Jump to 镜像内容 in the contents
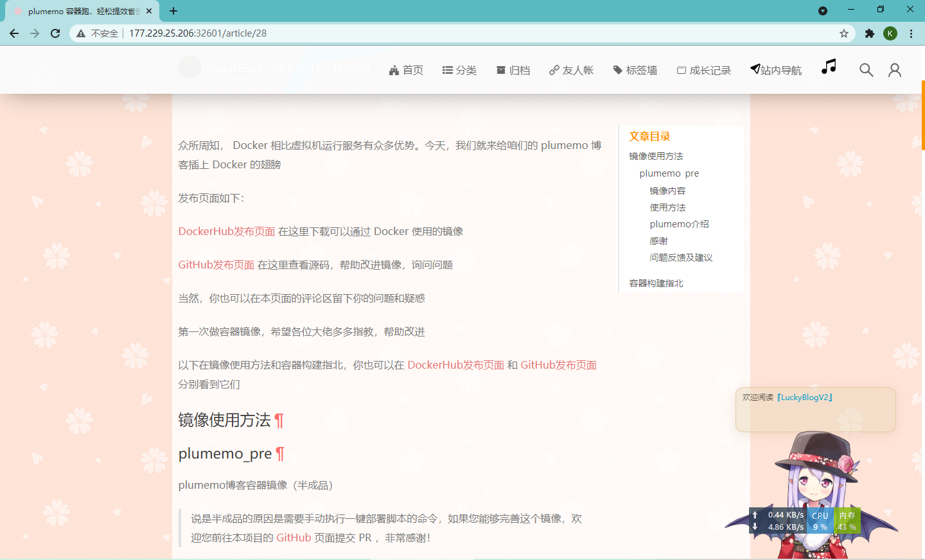Image resolution: width=925 pixels, height=560 pixels. [667, 191]
